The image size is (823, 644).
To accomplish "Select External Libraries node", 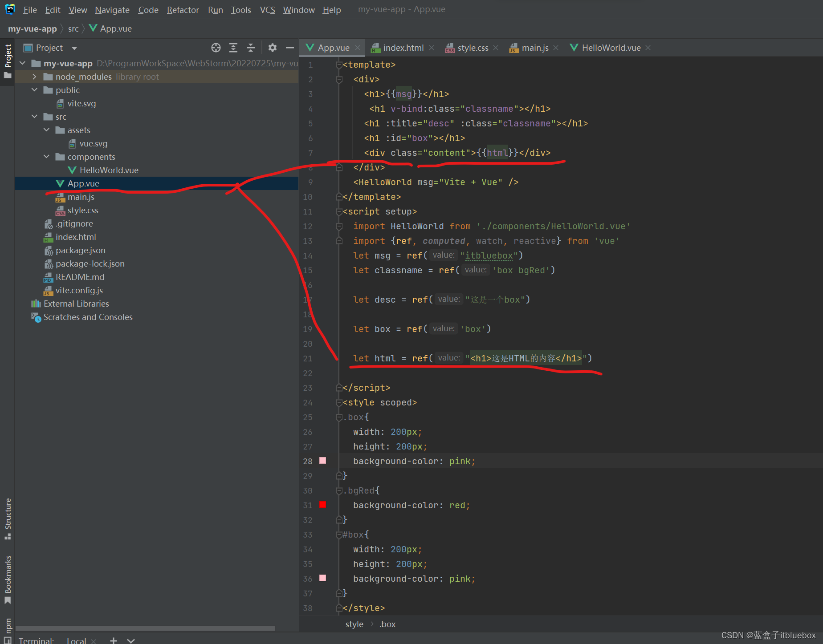I will (76, 304).
